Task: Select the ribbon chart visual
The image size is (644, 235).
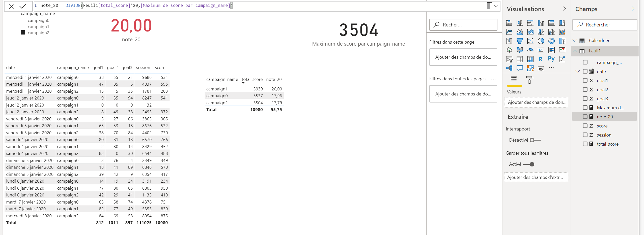Action: pyautogui.click(x=562, y=32)
